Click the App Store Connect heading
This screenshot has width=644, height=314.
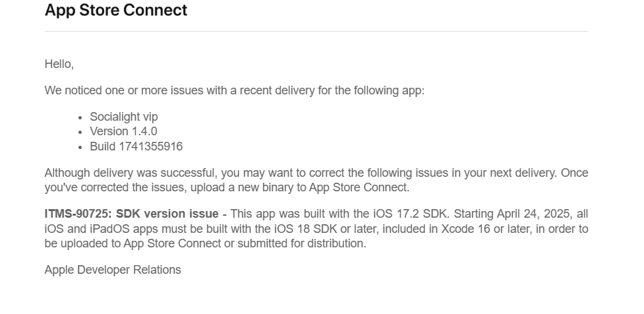tap(116, 11)
